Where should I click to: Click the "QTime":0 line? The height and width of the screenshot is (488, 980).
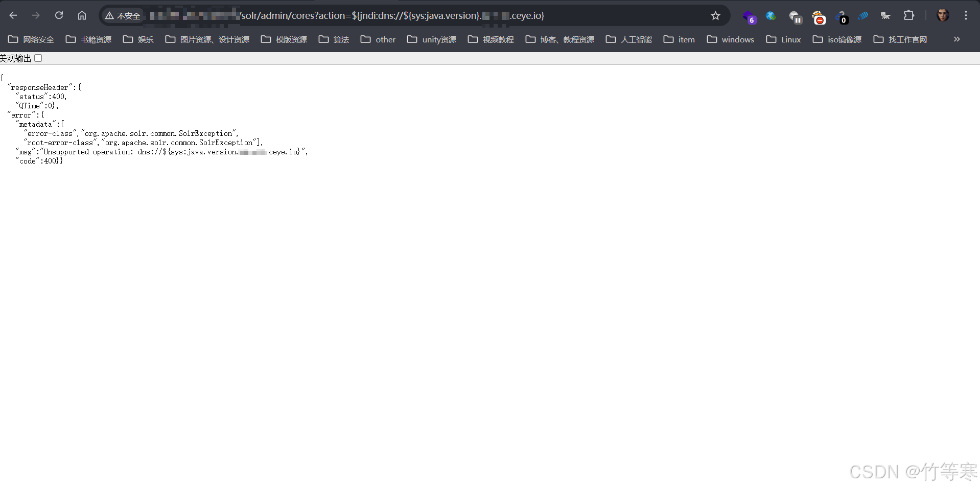click(x=37, y=106)
